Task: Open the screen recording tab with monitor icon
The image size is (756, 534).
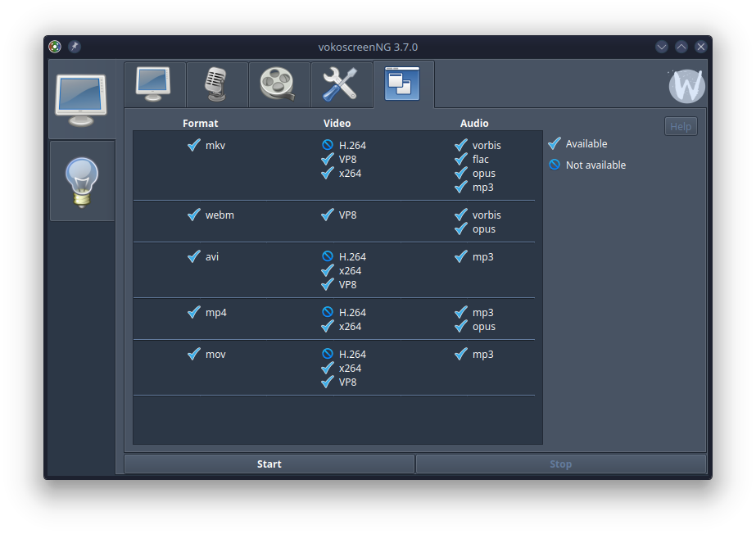Action: 154,84
